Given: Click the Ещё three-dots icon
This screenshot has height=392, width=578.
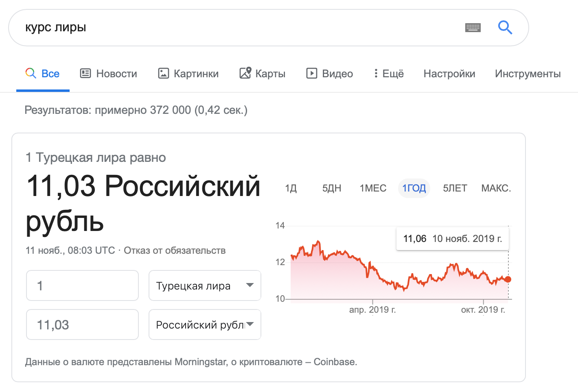Looking at the screenshot, I should pos(376,73).
